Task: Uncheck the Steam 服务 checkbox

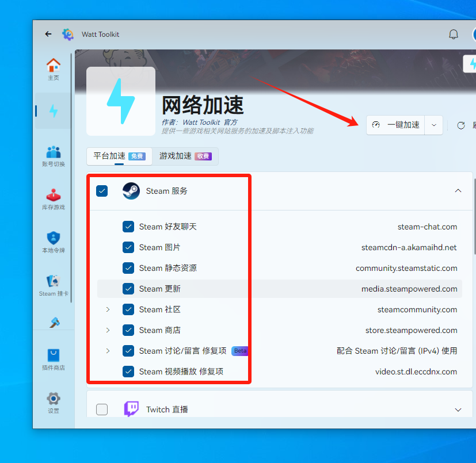Action: tap(102, 191)
